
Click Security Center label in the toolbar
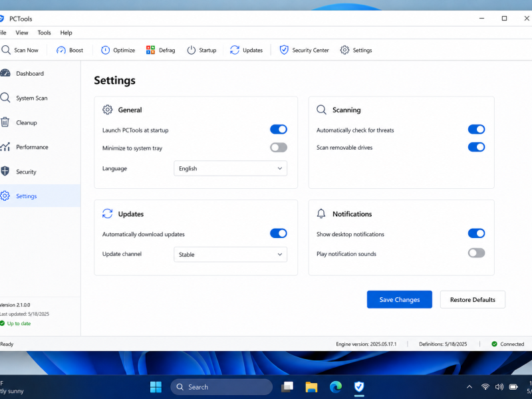[311, 51]
